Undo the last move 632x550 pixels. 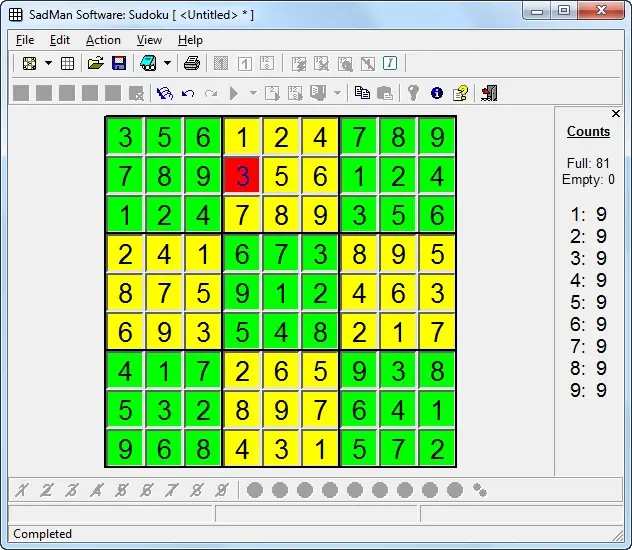click(x=188, y=93)
